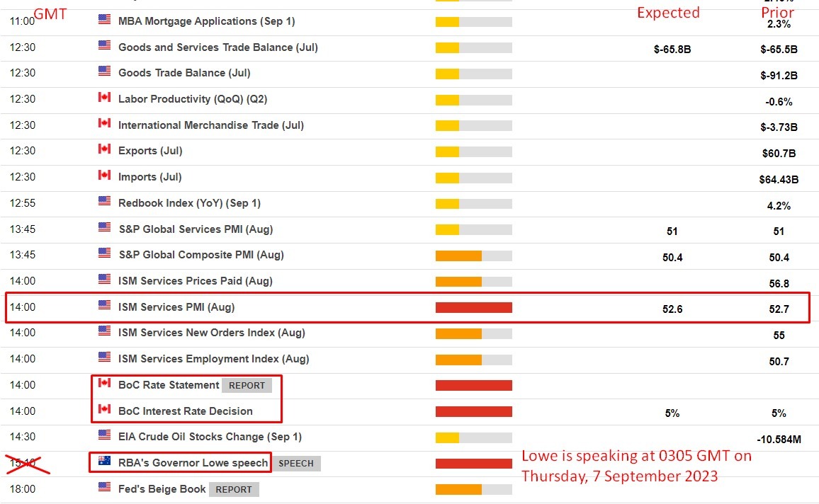Select the 52.6 expected value for ISM Services
Viewport: 819px width, 504px height.
point(672,308)
